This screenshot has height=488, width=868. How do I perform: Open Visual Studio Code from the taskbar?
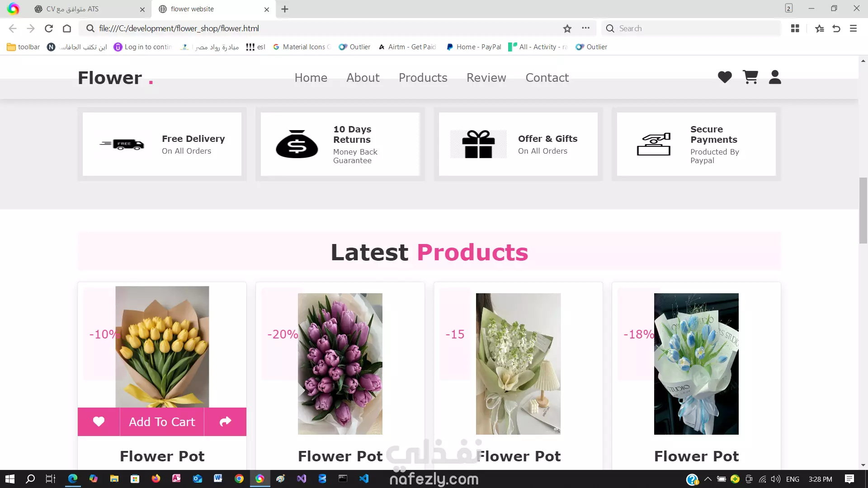pyautogui.click(x=364, y=479)
